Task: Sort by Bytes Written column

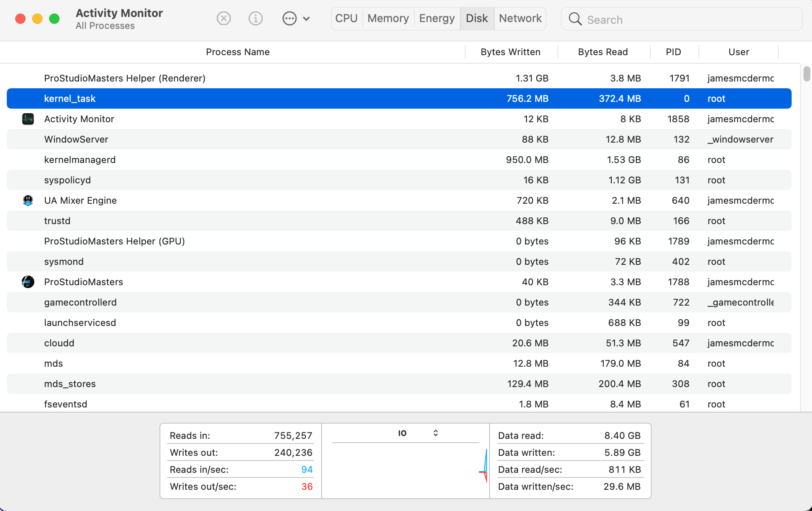Action: tap(511, 52)
